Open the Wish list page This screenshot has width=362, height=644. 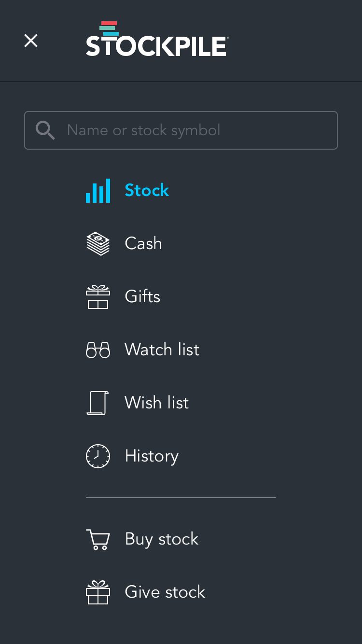156,403
